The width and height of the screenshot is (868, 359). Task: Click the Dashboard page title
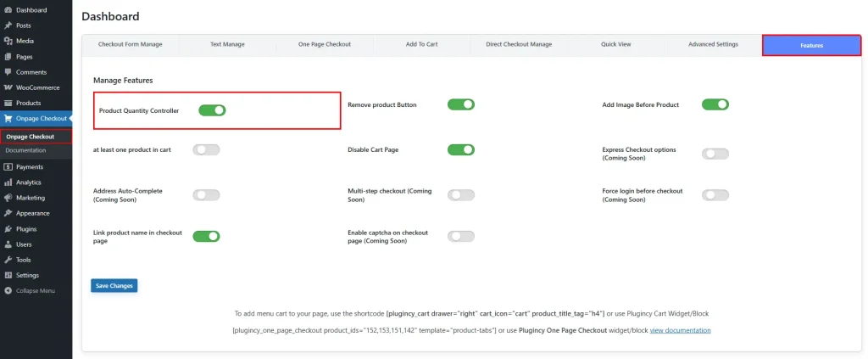point(111,17)
